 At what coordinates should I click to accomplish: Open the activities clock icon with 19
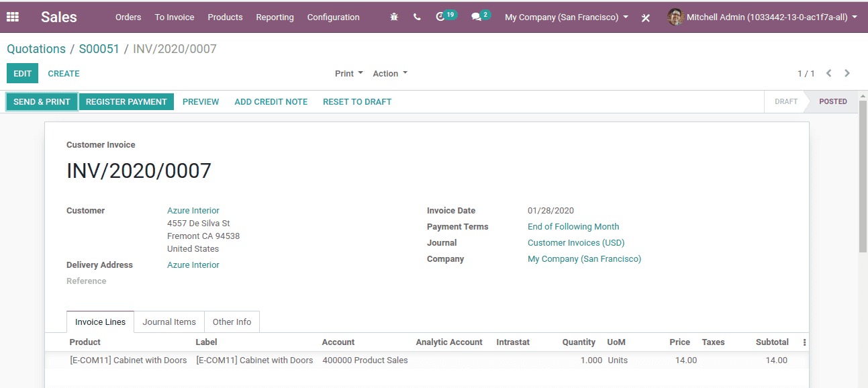point(442,17)
